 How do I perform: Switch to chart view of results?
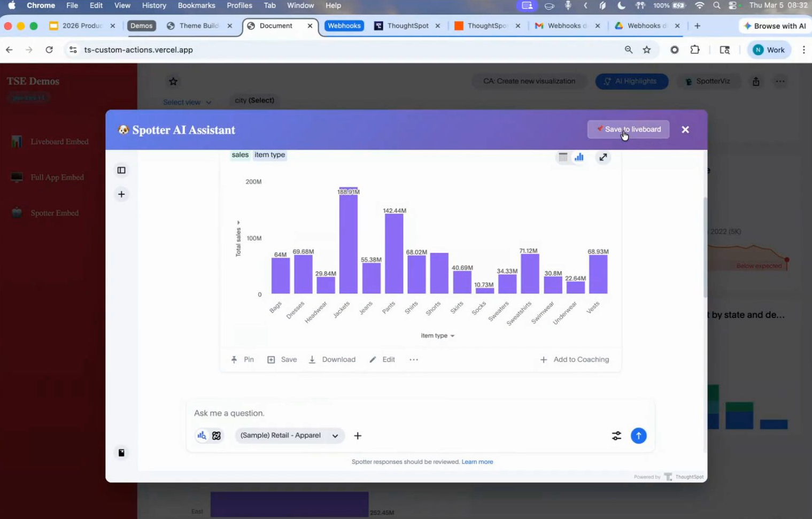tap(579, 157)
